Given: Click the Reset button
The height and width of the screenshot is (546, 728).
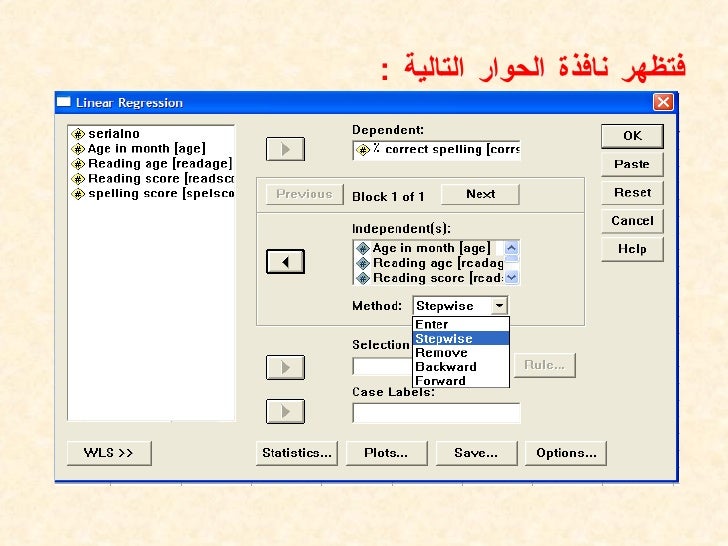Looking at the screenshot, I should 632,193.
